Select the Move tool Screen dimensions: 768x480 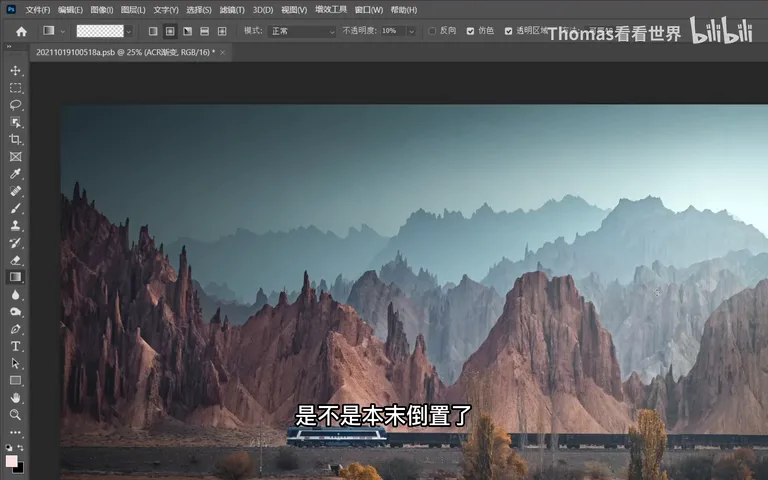pos(15,71)
